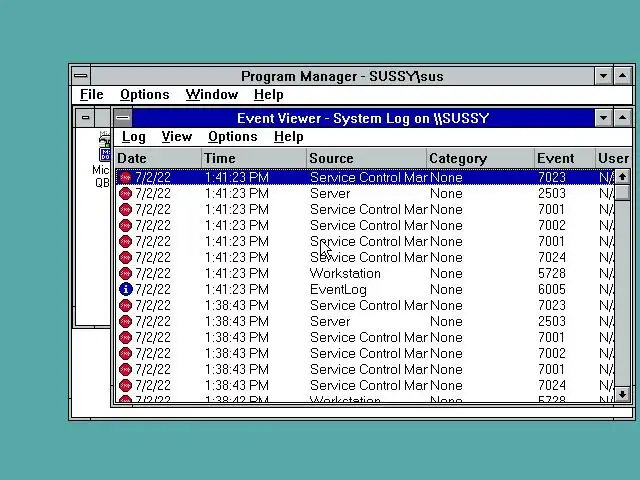Click the Server source at 1:38:43 PM
Viewport: 640px width, 480px height.
pyautogui.click(x=330, y=321)
